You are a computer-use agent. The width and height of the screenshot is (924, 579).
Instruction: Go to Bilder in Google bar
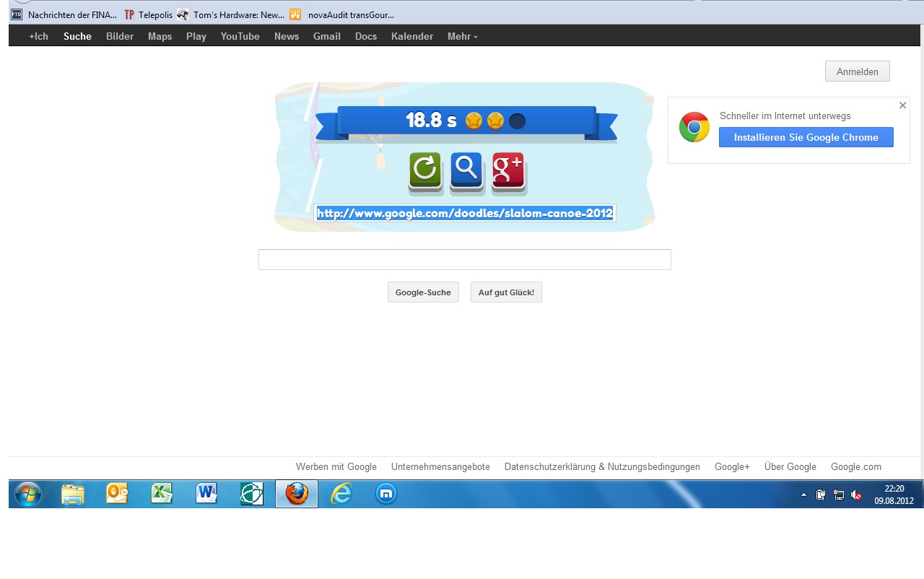pos(120,36)
